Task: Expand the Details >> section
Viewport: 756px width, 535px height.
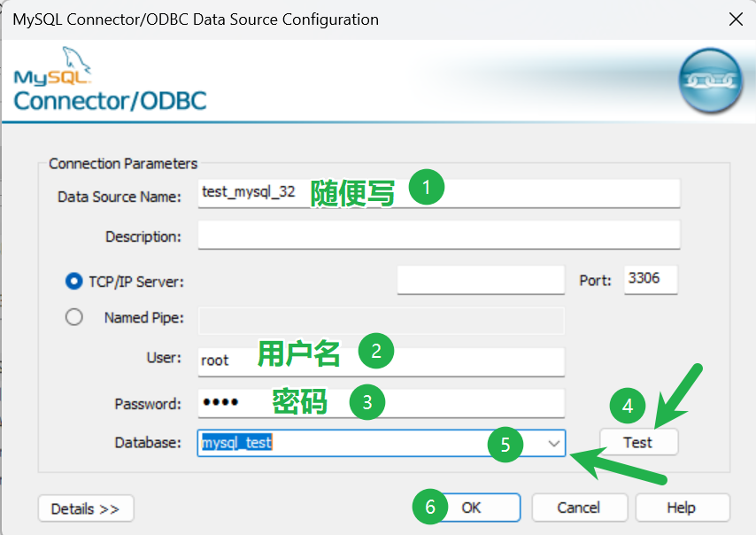Action: point(85,508)
